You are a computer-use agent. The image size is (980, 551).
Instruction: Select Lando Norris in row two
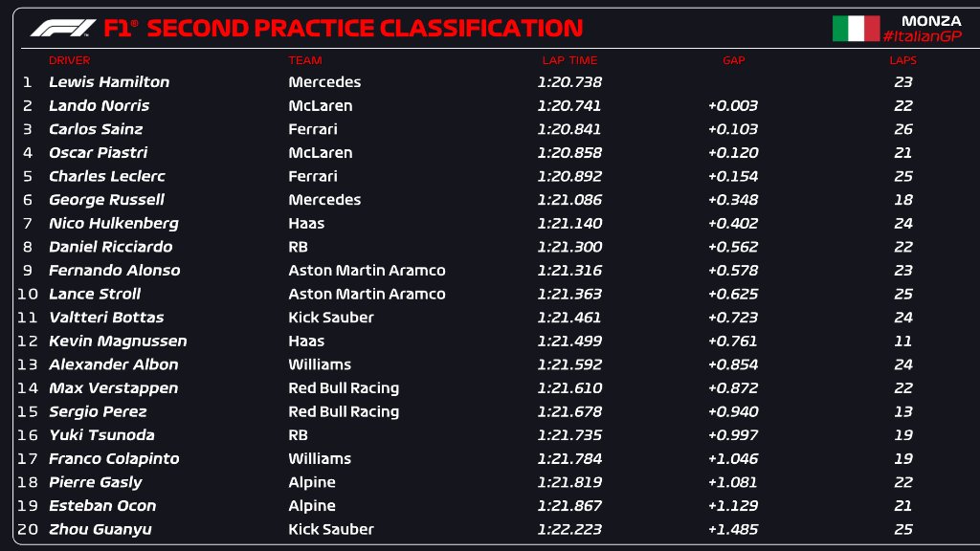(100, 105)
